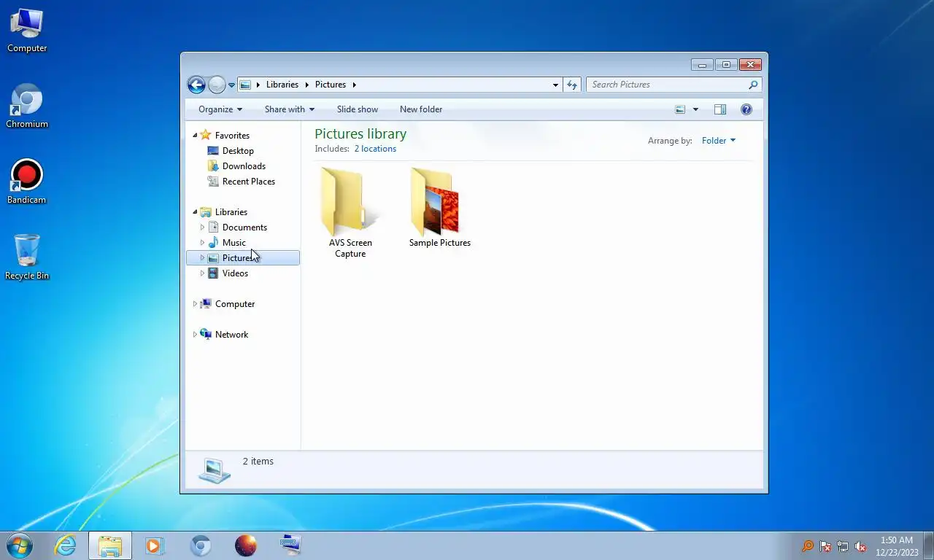
Task: Click the Libraries breadcrumb in address bar
Action: (282, 85)
